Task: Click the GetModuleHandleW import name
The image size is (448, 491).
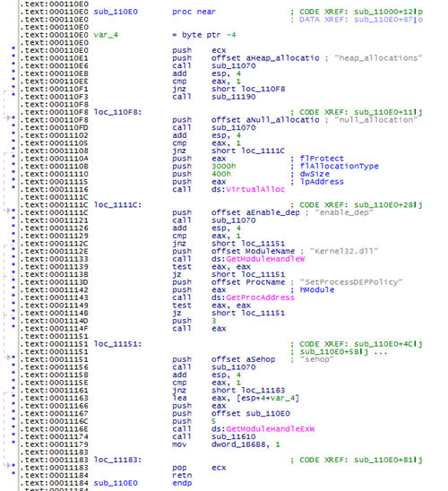Action: (x=265, y=259)
